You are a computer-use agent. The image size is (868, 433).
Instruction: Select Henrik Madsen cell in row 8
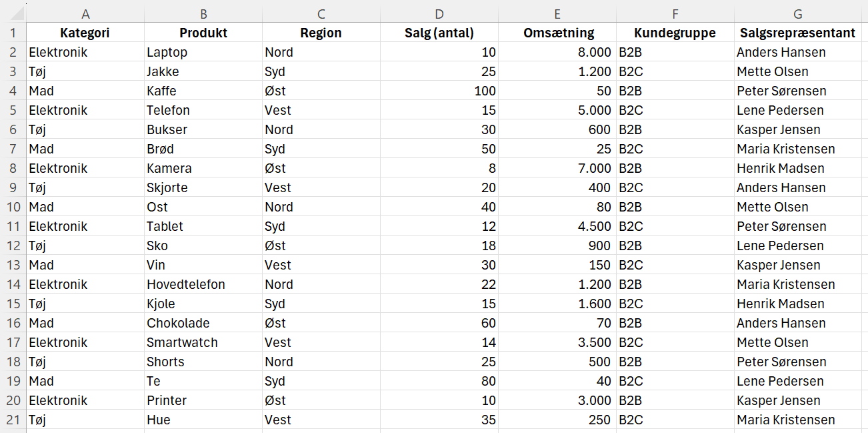(798, 168)
